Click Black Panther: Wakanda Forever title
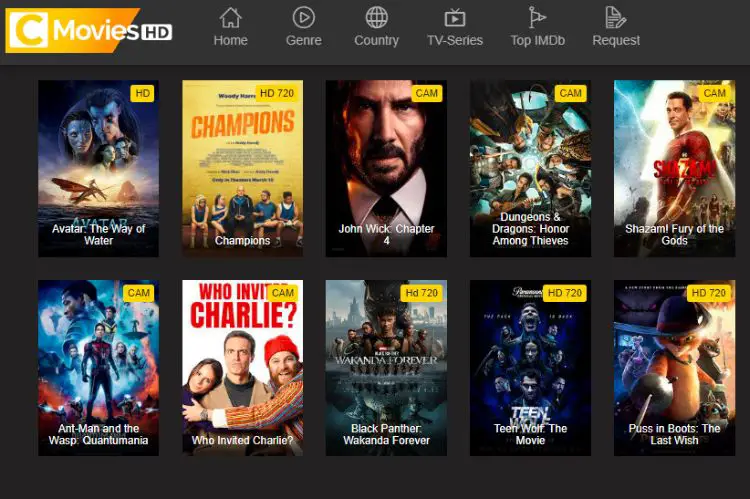This screenshot has height=499, width=750. (x=386, y=434)
